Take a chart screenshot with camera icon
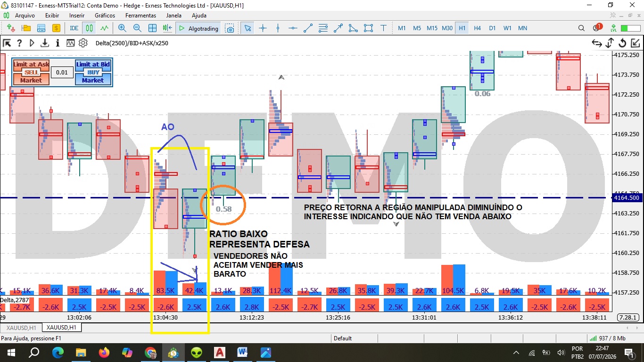Screen dimensions: 644x362 (230, 28)
